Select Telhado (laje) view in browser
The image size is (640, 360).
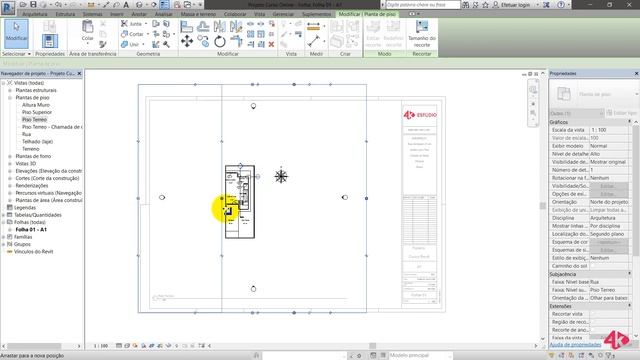(37, 142)
